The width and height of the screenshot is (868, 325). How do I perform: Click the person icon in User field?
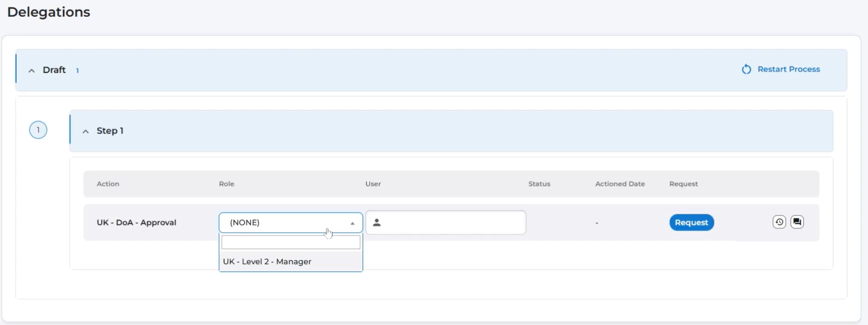[377, 223]
